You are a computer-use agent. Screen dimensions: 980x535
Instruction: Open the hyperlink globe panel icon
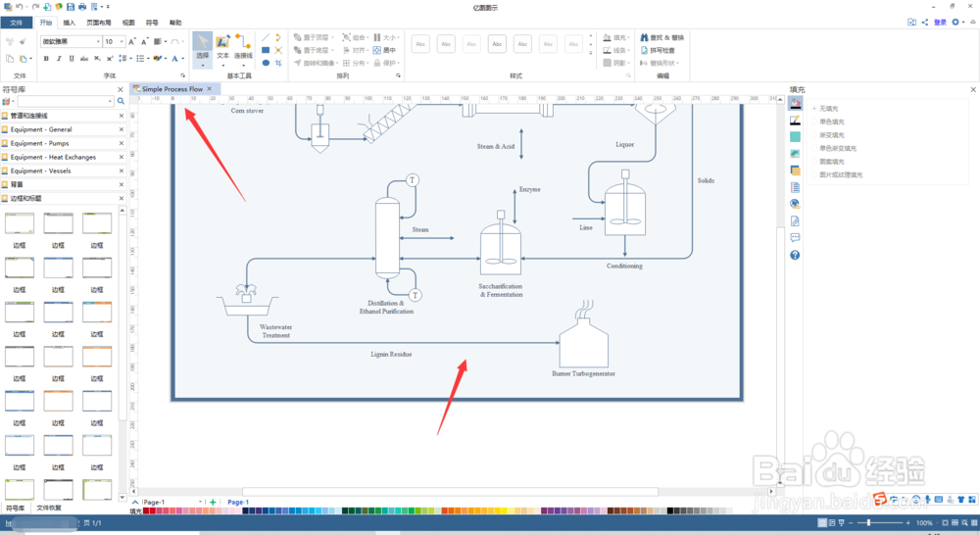(x=795, y=204)
